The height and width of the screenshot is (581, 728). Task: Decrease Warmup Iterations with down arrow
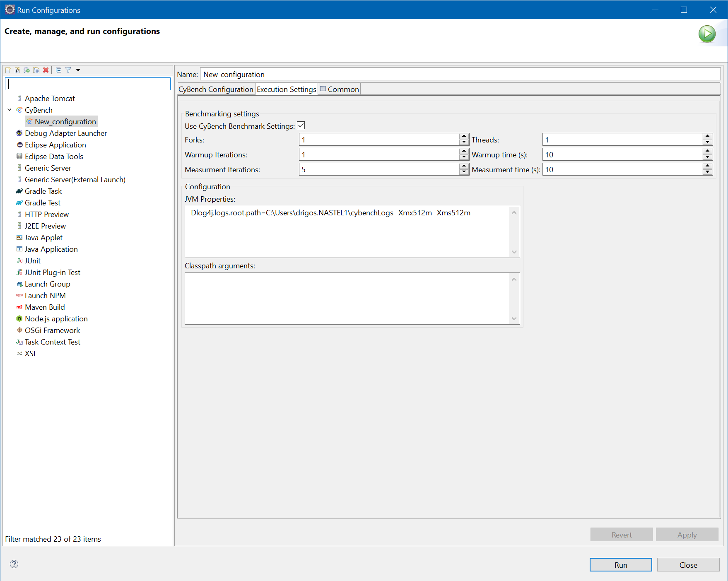point(464,157)
